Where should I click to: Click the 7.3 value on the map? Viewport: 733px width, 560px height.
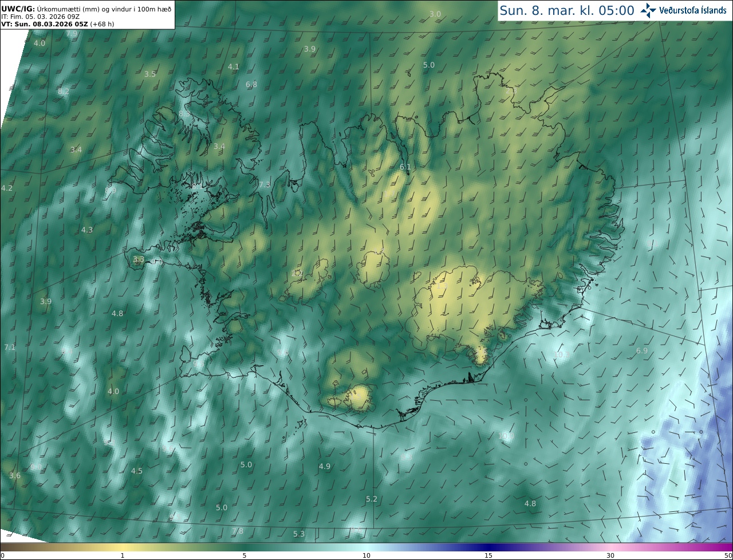coord(265,184)
